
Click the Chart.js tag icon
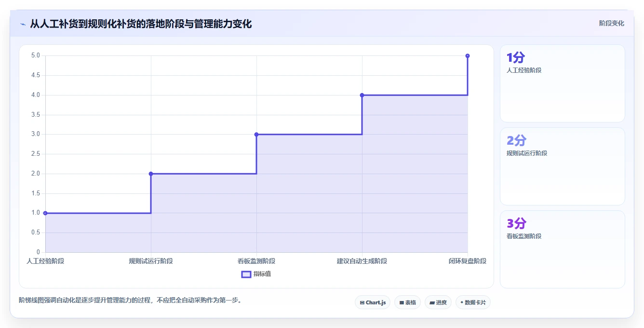pos(362,303)
